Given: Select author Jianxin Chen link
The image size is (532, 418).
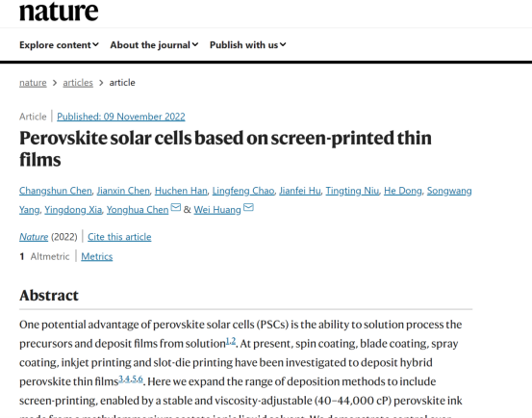Looking at the screenshot, I should click(x=123, y=191).
